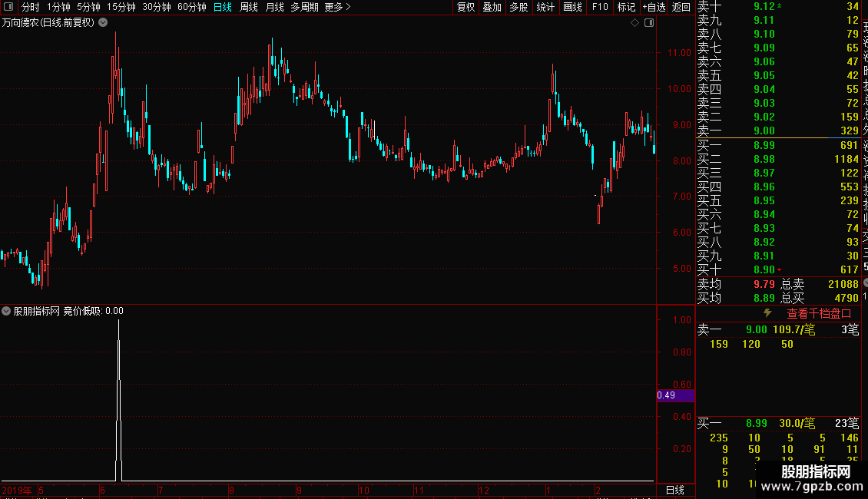Select the 卖十 9.12 order row
868x499 pixels.
coord(778,7)
